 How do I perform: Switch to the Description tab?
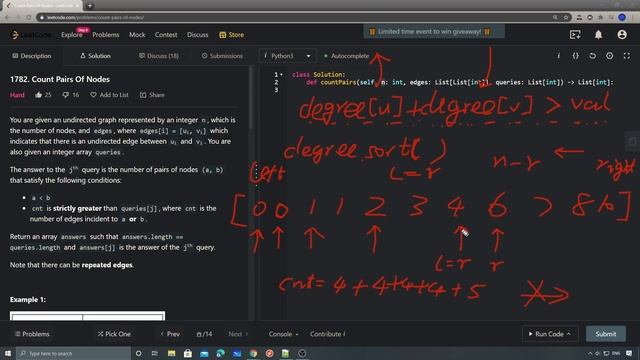click(32, 56)
